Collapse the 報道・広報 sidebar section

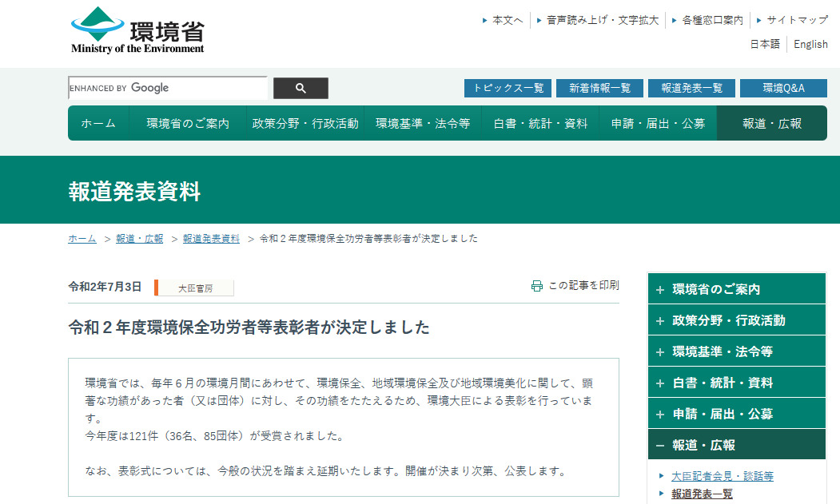735,445
